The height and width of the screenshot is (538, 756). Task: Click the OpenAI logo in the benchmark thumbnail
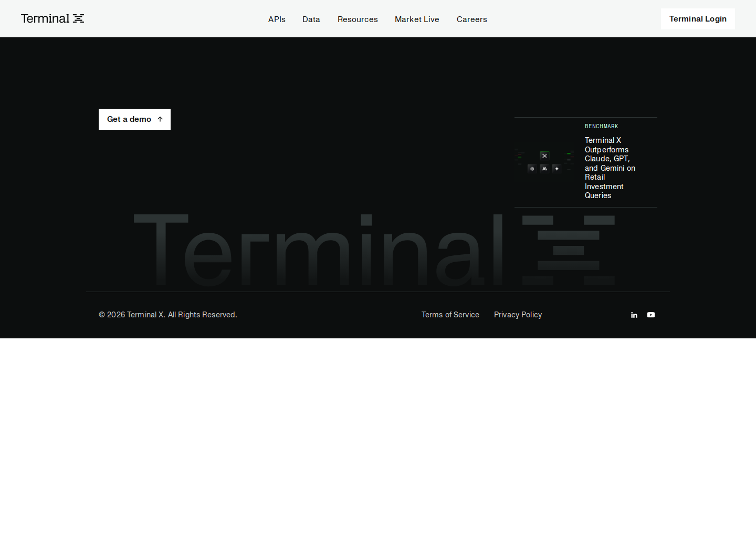point(532,169)
